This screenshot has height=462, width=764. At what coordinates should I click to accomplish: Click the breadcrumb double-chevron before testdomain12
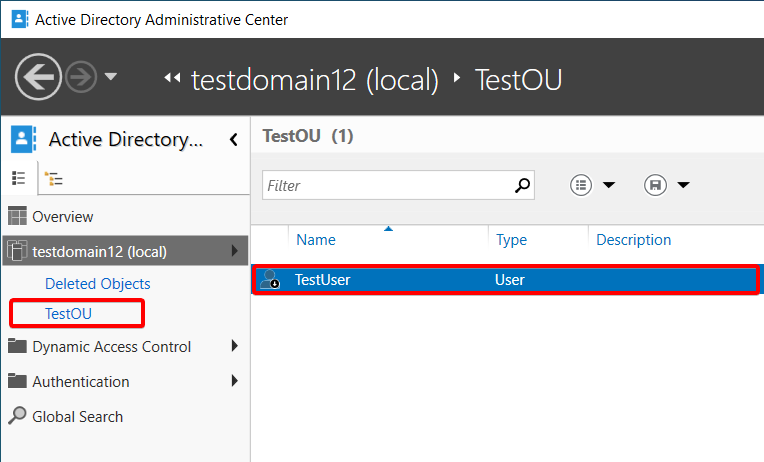(172, 77)
